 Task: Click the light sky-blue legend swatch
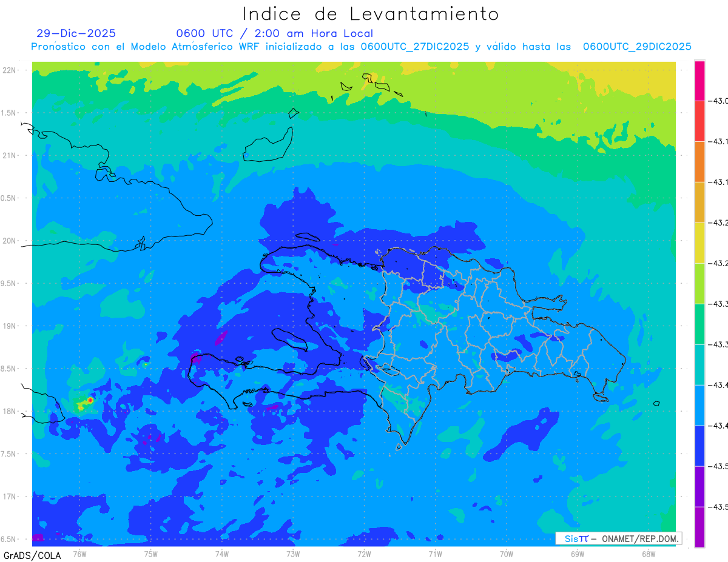pos(699,406)
